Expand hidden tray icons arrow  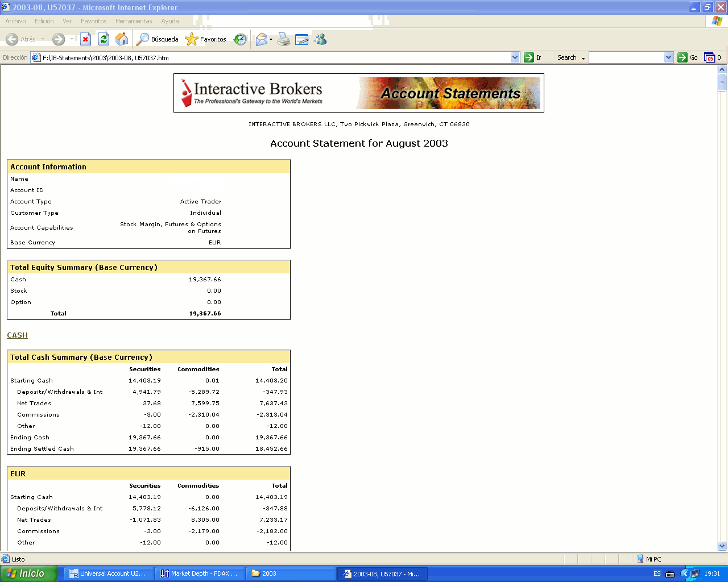[x=685, y=573]
